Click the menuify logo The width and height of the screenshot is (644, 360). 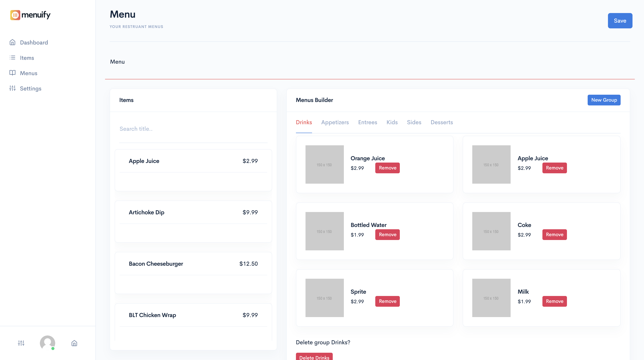pos(30,15)
